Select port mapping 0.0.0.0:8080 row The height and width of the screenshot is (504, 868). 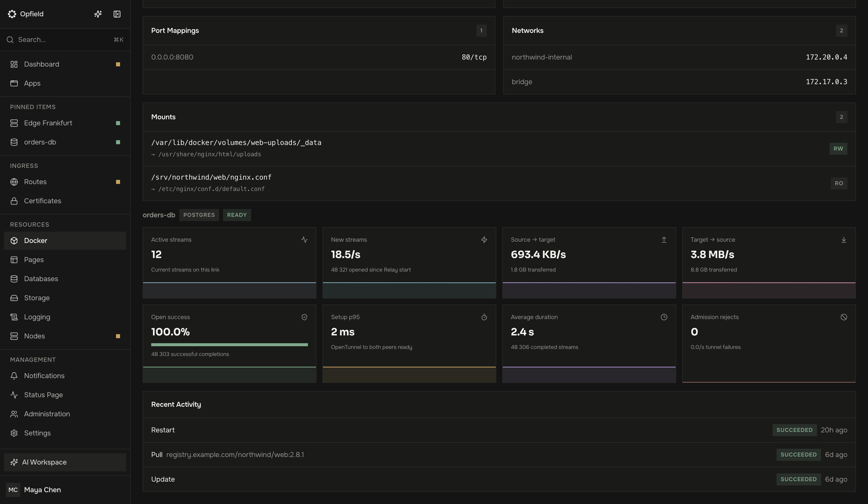(319, 57)
